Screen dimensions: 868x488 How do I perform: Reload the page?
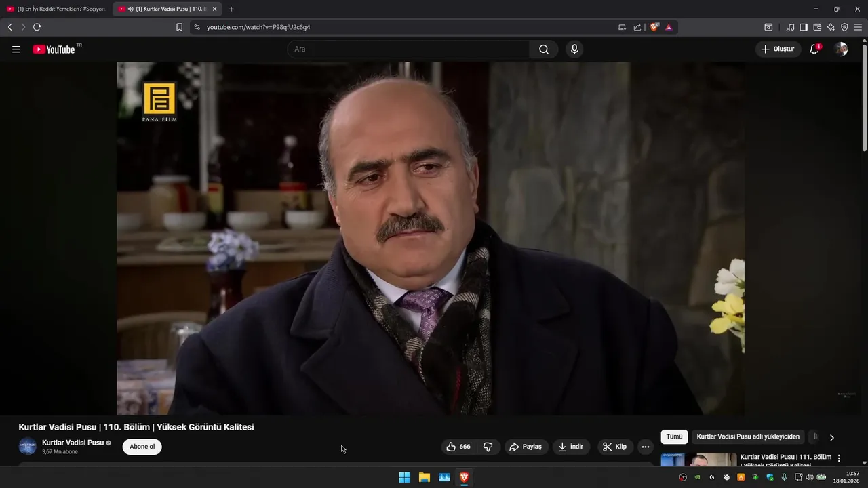37,27
